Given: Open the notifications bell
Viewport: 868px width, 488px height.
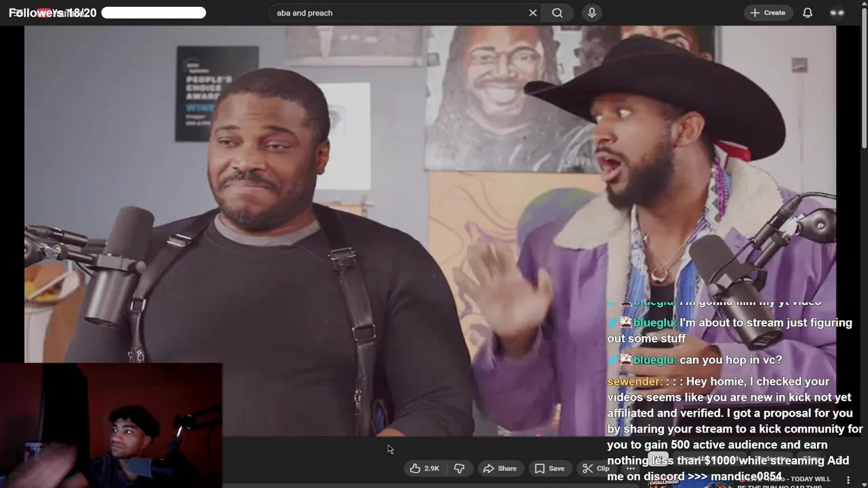Looking at the screenshot, I should [x=808, y=13].
